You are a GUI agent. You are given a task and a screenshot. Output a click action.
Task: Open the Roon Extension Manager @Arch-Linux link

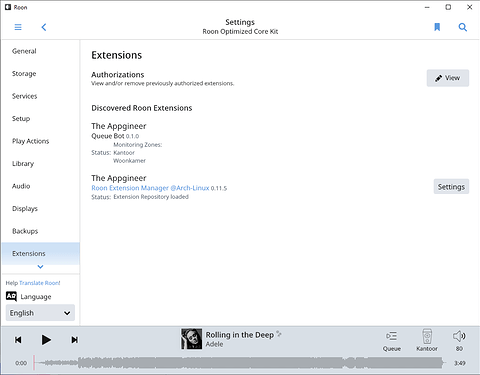click(x=150, y=188)
